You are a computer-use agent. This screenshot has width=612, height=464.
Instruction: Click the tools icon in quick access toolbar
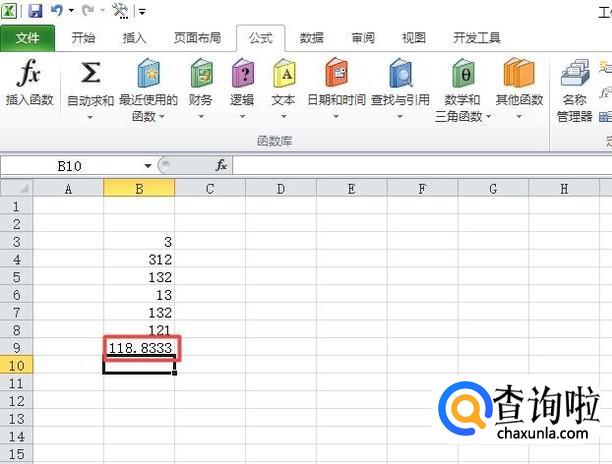pyautogui.click(x=120, y=11)
